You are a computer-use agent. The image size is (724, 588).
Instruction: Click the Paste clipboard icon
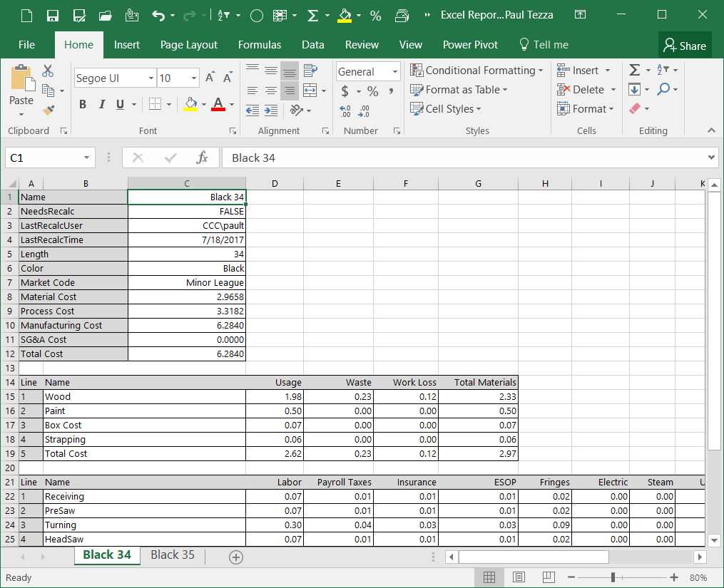[x=21, y=79]
